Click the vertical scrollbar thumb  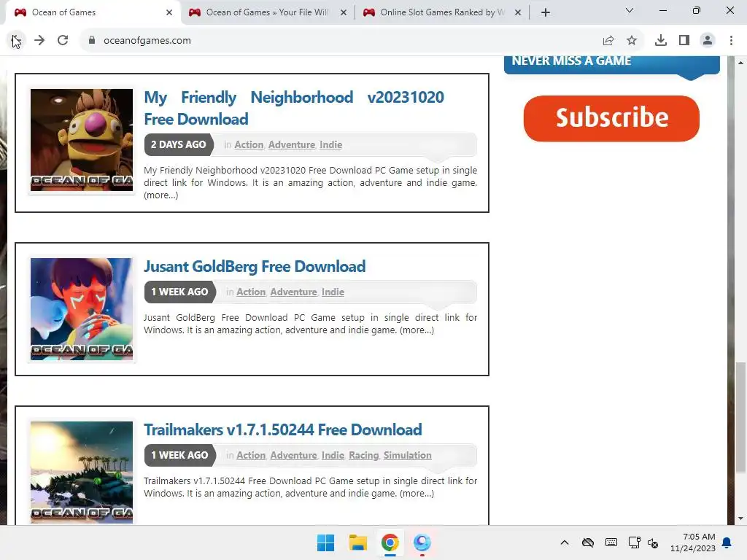[740, 418]
